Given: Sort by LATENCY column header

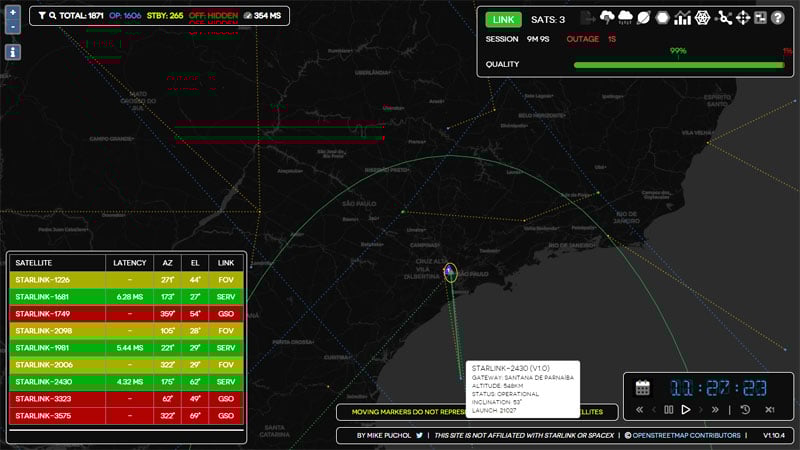Looking at the screenshot, I should point(130,263).
